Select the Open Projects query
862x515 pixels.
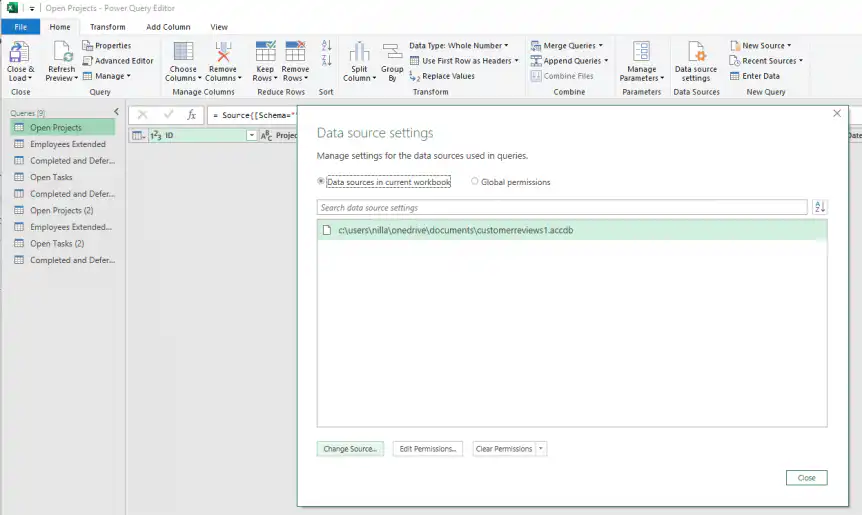click(x=63, y=128)
